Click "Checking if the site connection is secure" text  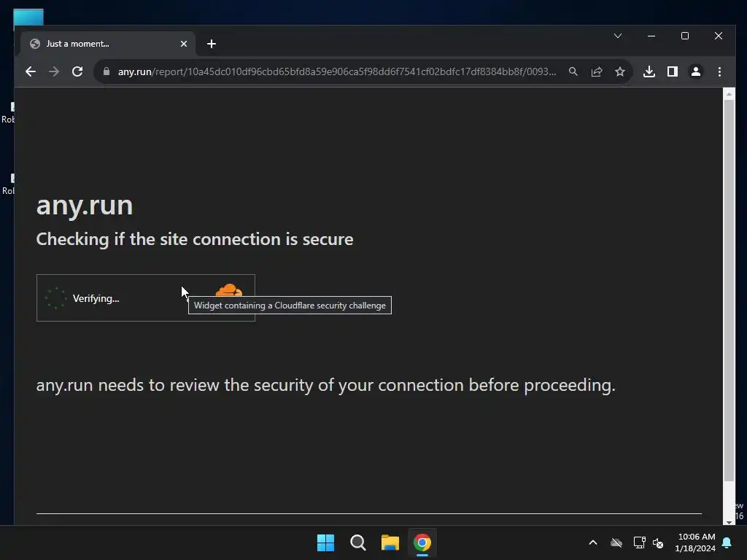[x=195, y=239]
